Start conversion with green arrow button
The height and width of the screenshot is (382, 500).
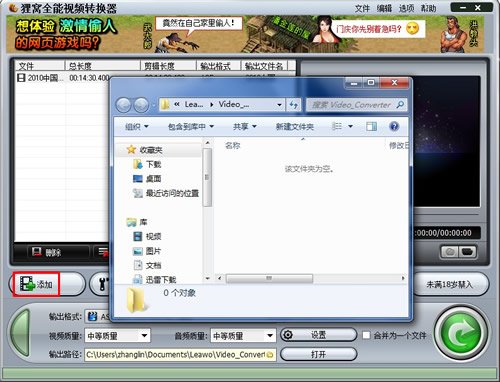coord(462,334)
